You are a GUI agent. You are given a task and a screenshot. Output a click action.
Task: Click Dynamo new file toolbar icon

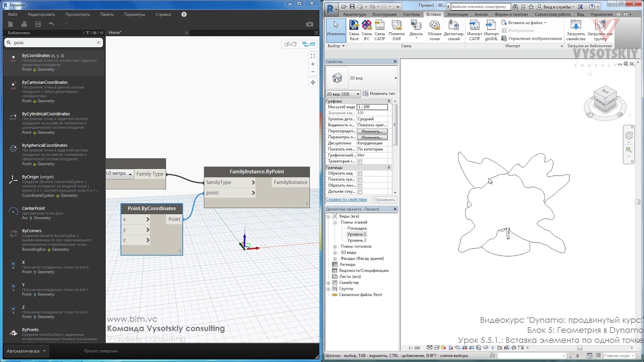[x=10, y=24]
